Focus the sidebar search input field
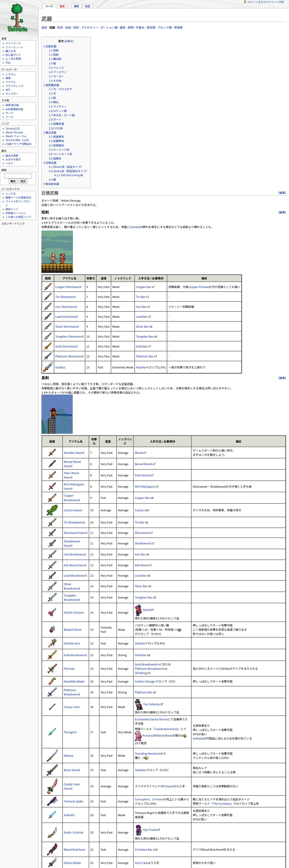 (x=18, y=176)
